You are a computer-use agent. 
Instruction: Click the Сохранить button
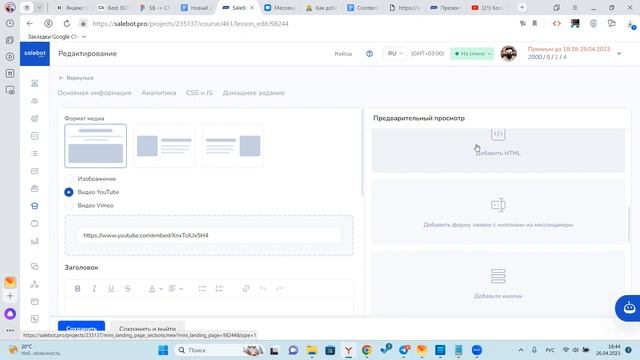(81, 327)
